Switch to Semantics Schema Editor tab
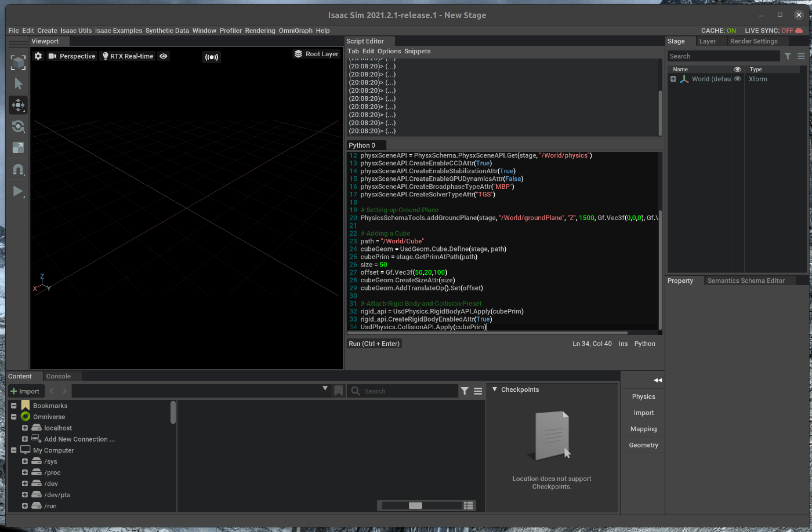This screenshot has width=812, height=532. tap(746, 280)
